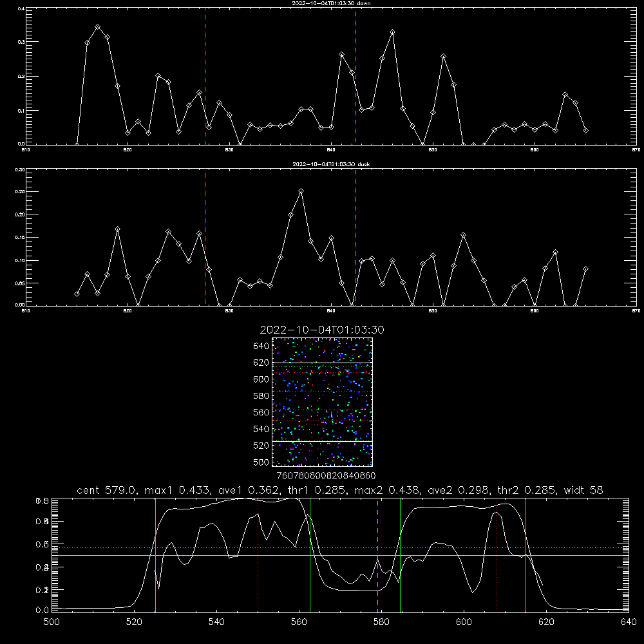Click the red dotted line near 608 in bottom plot
Viewport: 644px width, 644px height.
(497, 554)
